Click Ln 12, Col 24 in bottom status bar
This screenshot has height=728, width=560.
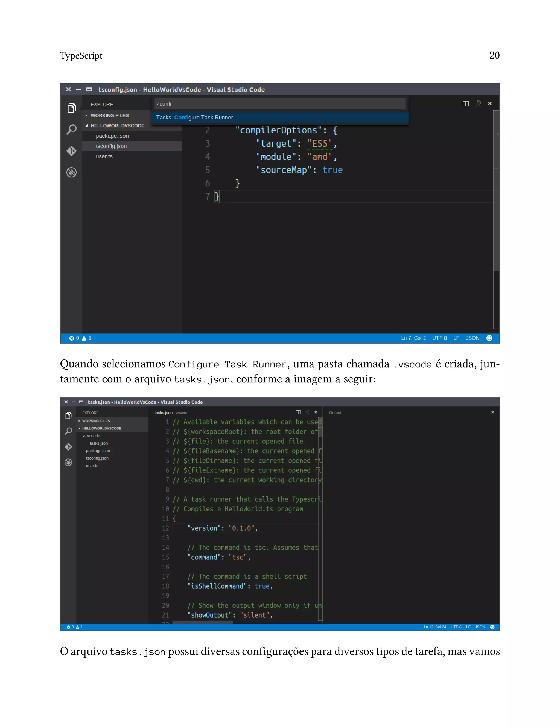pos(435,627)
